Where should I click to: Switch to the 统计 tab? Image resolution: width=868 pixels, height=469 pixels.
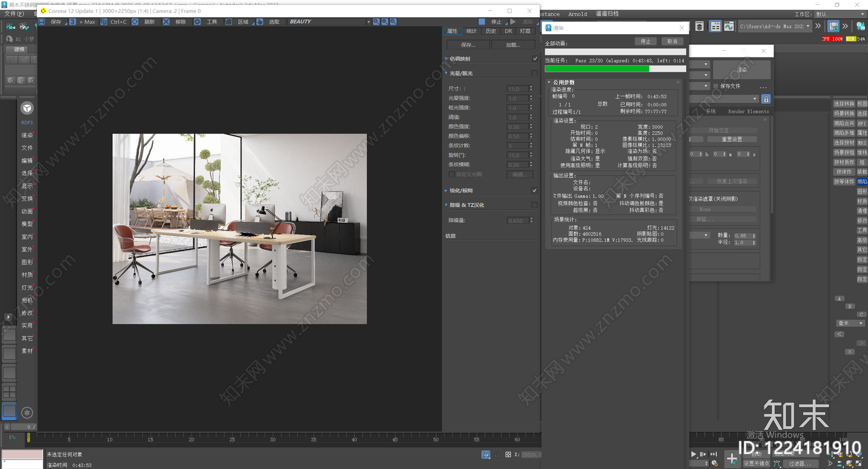tap(471, 31)
